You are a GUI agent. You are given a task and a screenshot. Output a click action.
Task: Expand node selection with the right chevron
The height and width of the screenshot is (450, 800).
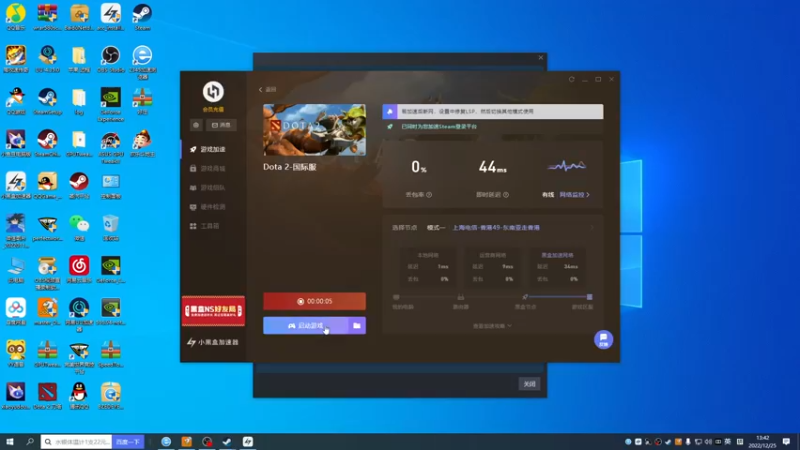click(x=592, y=228)
